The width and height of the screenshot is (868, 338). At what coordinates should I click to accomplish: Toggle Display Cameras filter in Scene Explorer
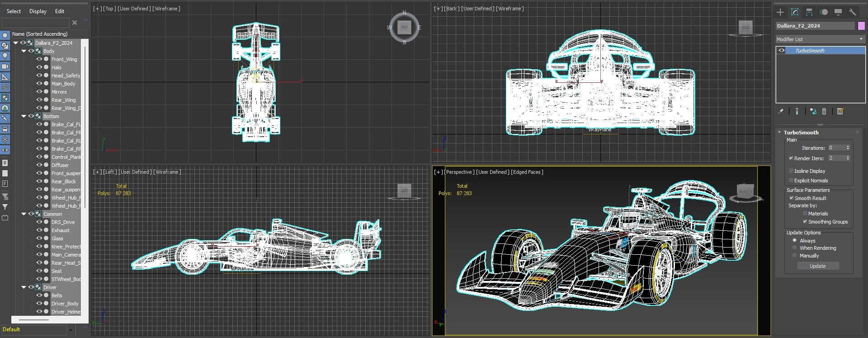(x=5, y=67)
